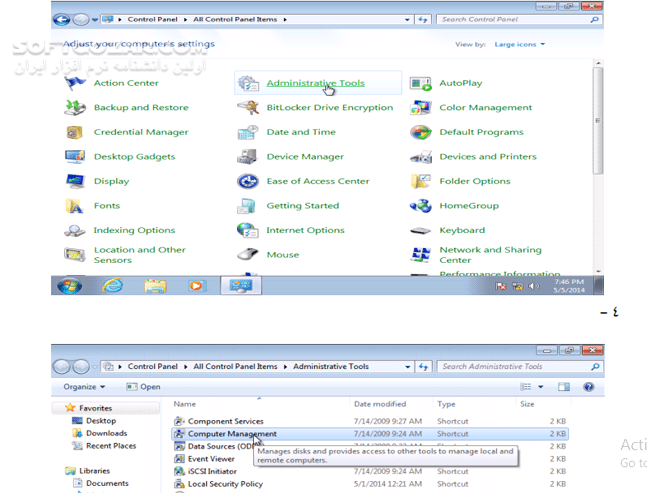Open the Administrative Tools link

point(315,84)
